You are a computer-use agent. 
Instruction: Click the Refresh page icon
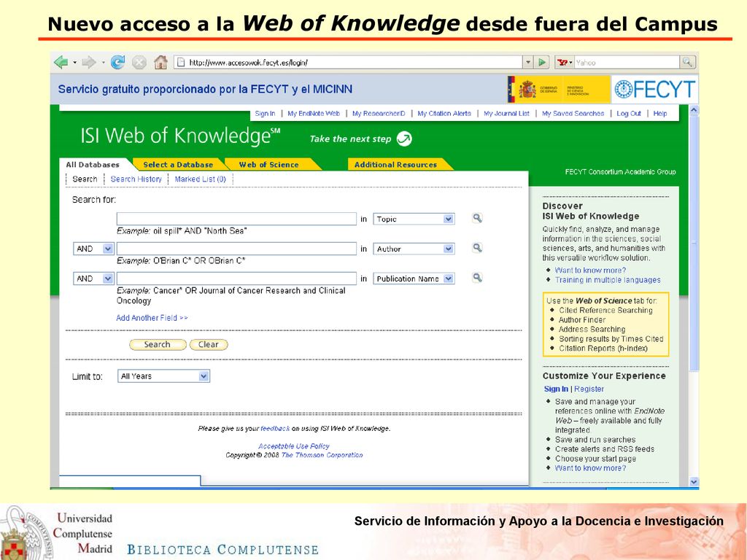117,62
